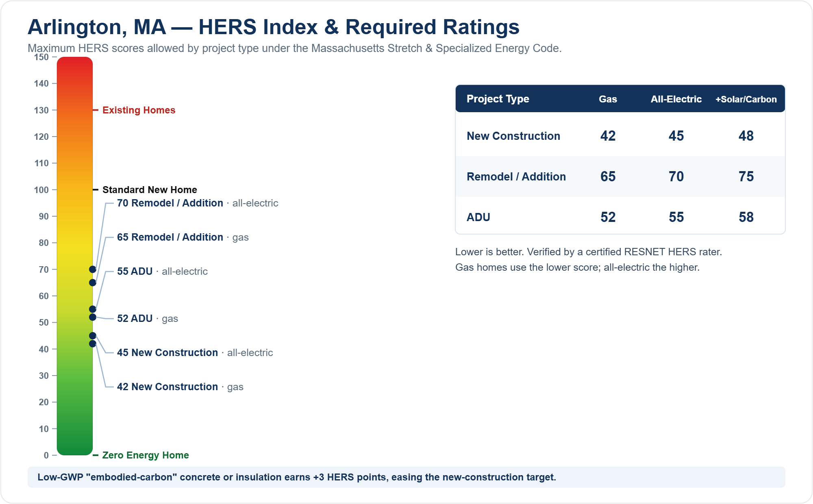Click the '45 New Construction · all-electric' label

(195, 353)
